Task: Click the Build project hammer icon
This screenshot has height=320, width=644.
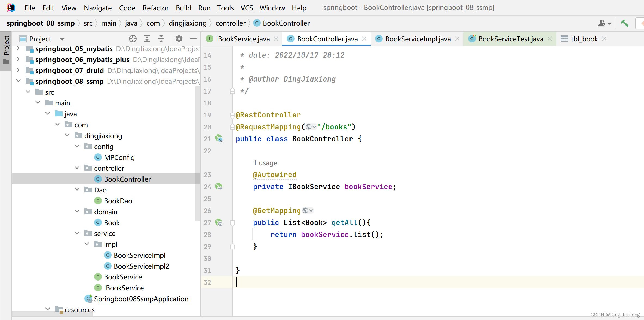Action: coord(625,23)
